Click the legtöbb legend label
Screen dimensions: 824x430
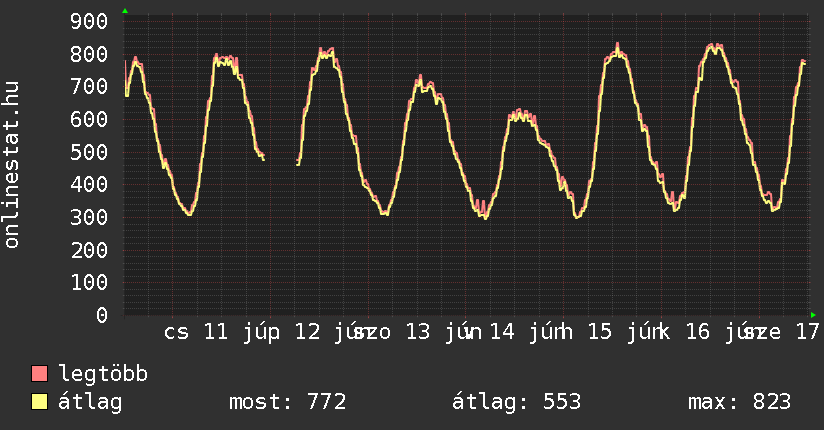pos(103,374)
